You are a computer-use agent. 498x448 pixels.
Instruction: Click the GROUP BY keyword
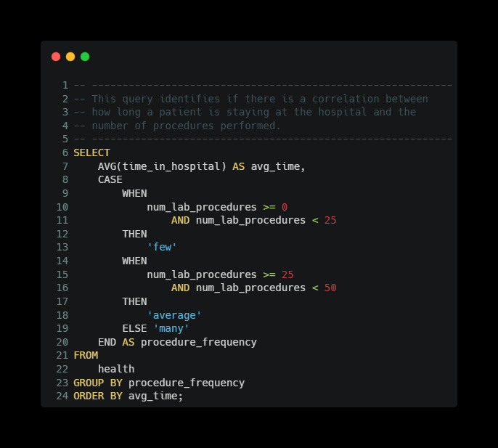click(x=97, y=383)
